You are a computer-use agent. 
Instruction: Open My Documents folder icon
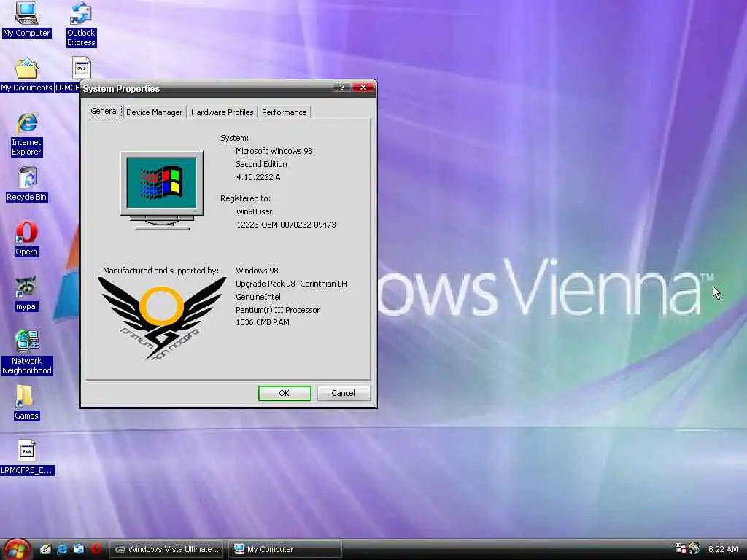(x=26, y=75)
